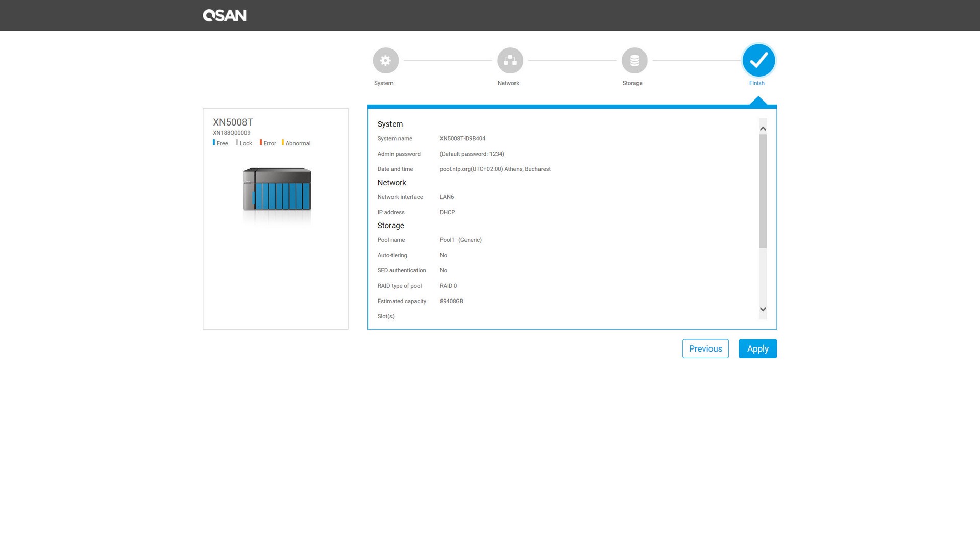The width and height of the screenshot is (980, 548).
Task: Click system name value XN5008T-D9B404
Action: 462,139
